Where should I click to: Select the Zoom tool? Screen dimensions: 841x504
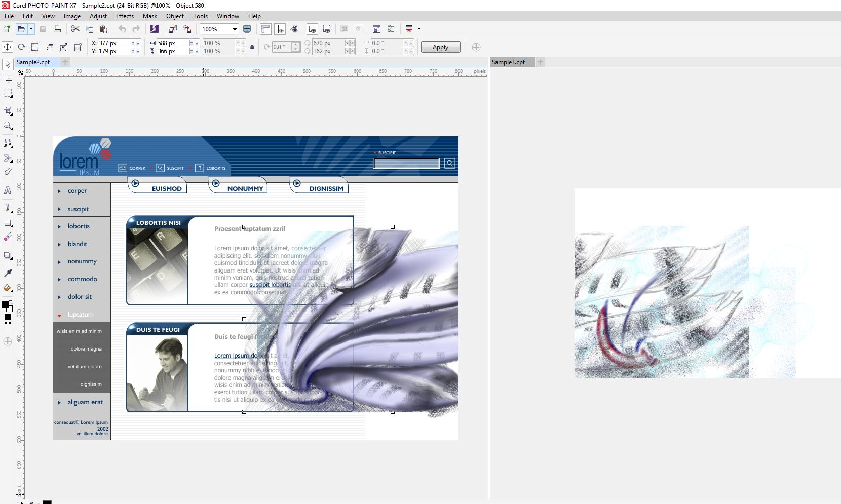[8, 126]
